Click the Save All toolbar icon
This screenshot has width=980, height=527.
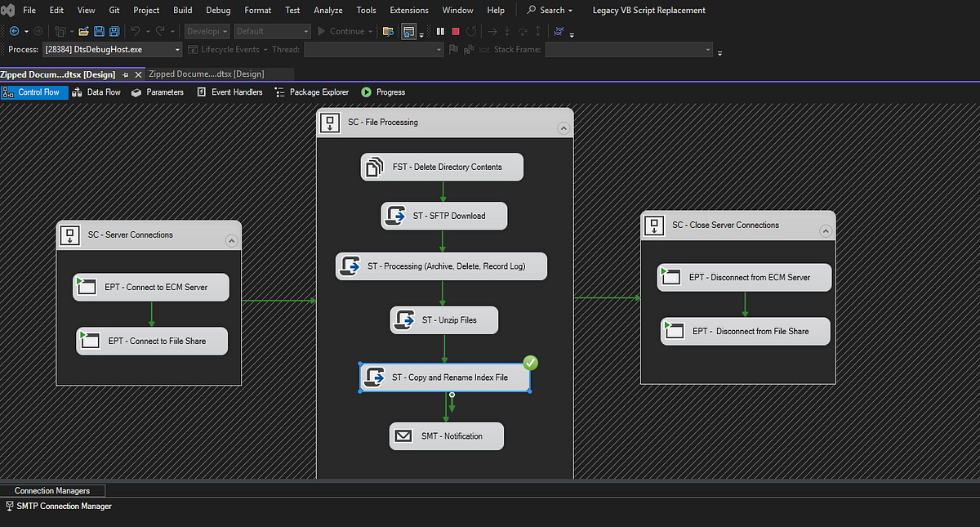tap(114, 31)
